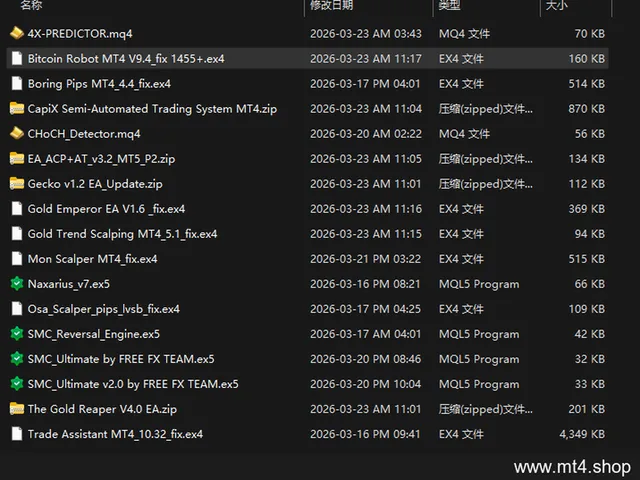Image resolution: width=640 pixels, height=480 pixels.
Task: Select Gold Trend Scalping MT4_5.1_fix.ex4
Action: pyautogui.click(x=122, y=234)
